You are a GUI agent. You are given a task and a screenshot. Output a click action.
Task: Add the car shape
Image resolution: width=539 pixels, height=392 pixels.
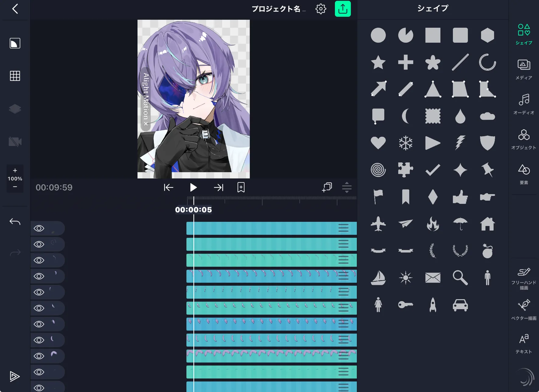coord(460,305)
